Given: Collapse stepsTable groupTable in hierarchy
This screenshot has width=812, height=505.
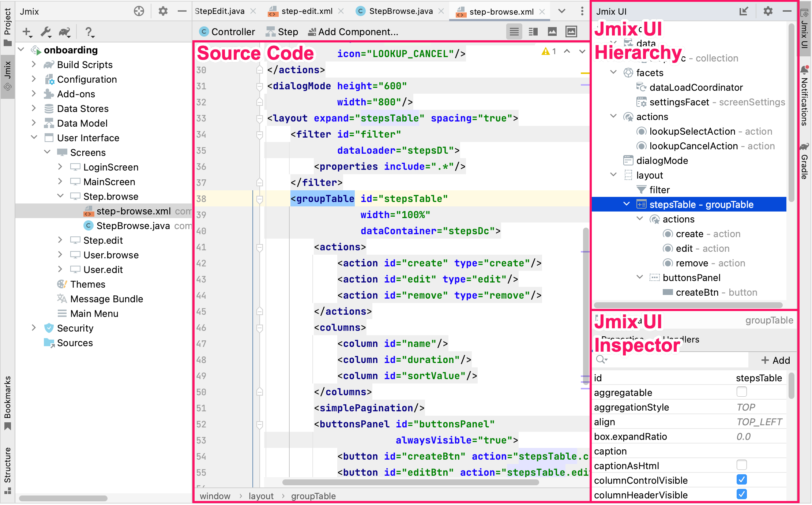Looking at the screenshot, I should (x=627, y=204).
